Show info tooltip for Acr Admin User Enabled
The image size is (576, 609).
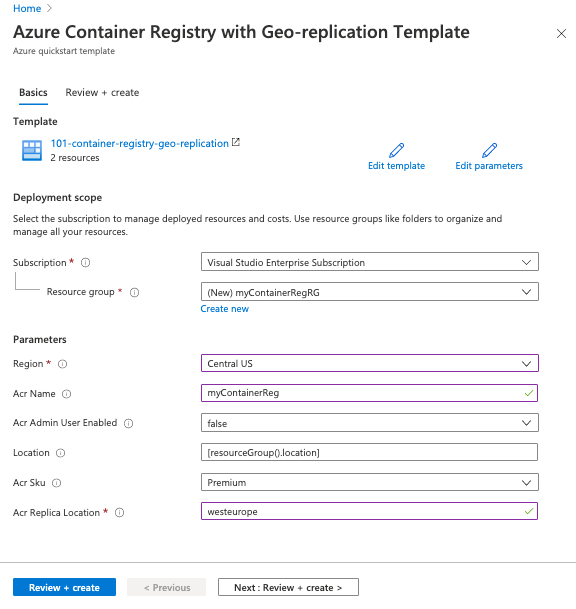click(129, 423)
